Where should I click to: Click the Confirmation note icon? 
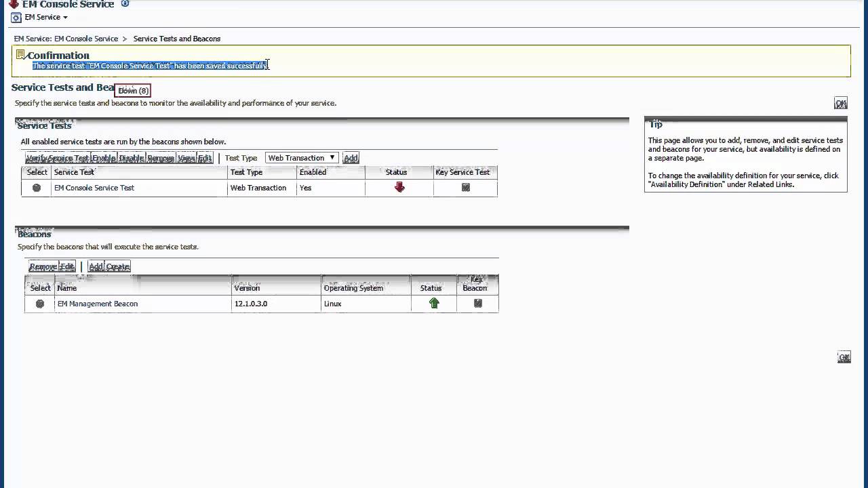[x=20, y=55]
